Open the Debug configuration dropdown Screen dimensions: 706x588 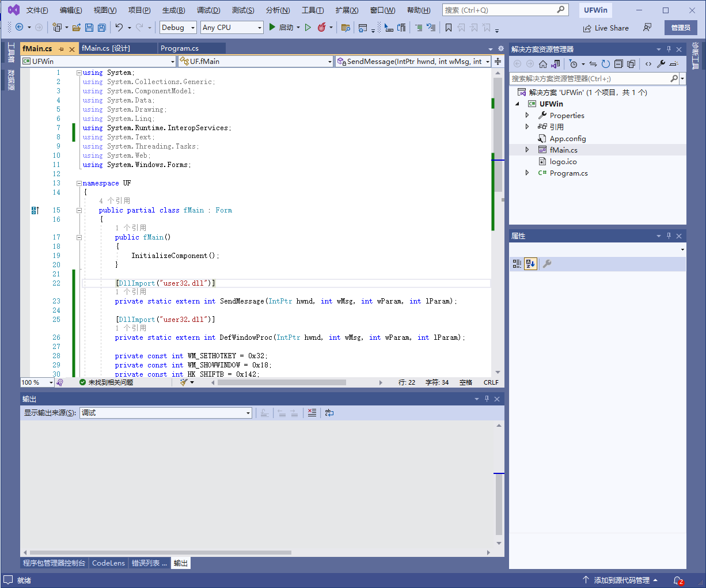[178, 28]
